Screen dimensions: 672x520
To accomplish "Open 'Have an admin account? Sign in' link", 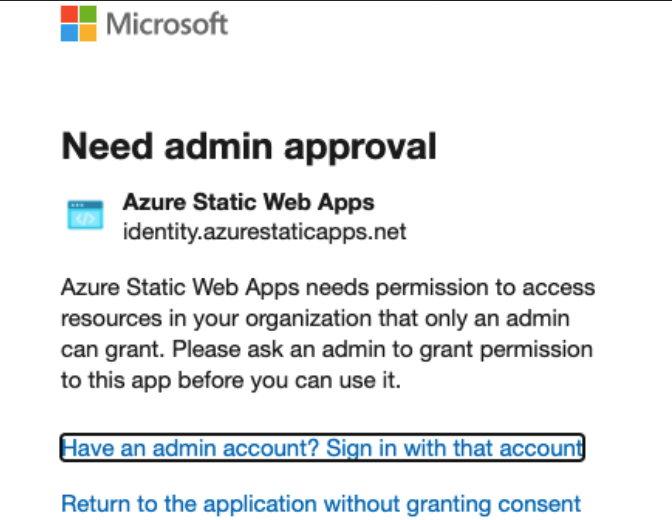I will point(322,448).
